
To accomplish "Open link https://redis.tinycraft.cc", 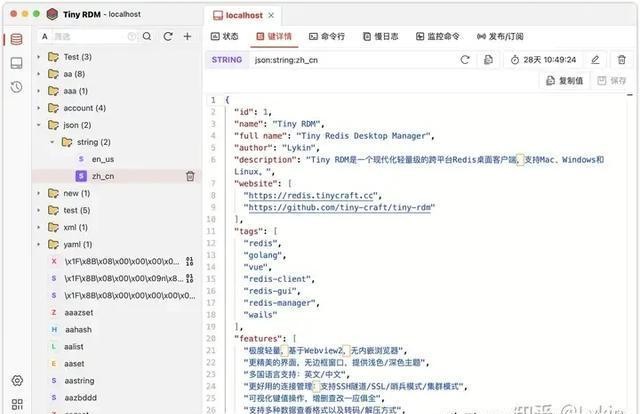I will click(310, 196).
